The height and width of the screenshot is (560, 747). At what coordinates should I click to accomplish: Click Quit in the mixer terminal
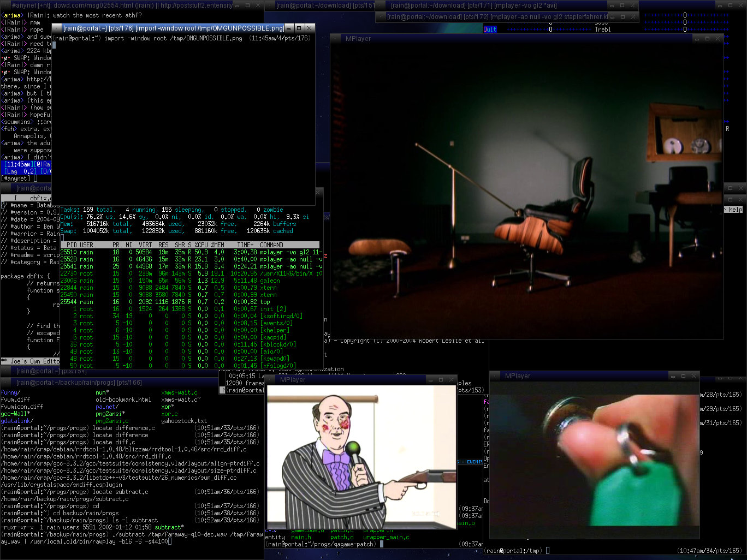point(490,29)
